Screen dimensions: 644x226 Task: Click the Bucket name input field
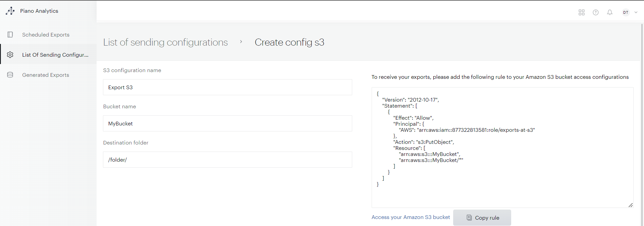coord(227,123)
